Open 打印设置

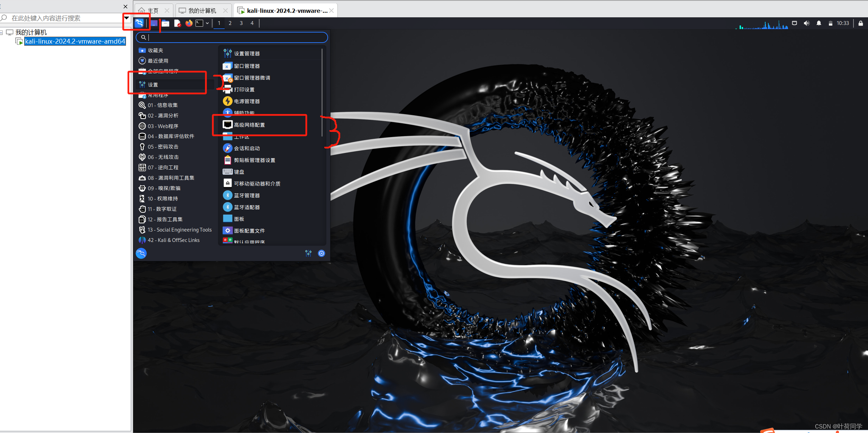point(271,90)
